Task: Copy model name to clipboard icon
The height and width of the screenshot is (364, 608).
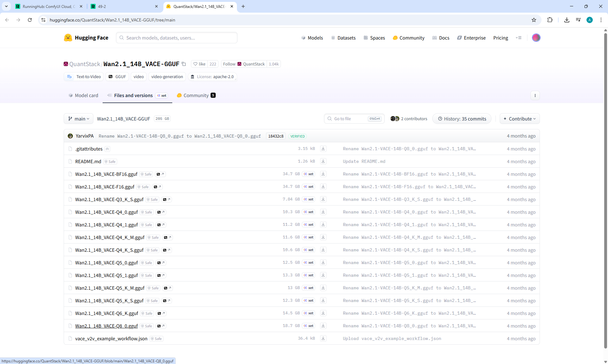Action: coord(184,64)
